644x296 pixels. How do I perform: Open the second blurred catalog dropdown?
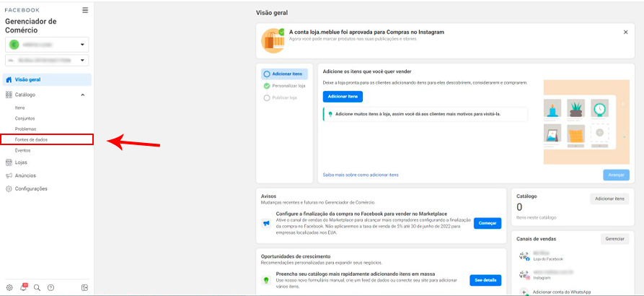point(47,61)
